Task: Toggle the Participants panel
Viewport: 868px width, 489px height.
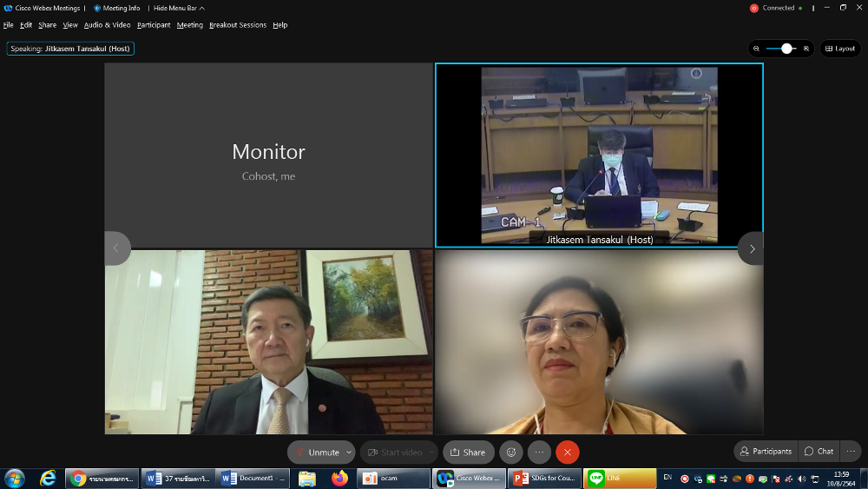Action: (x=765, y=451)
